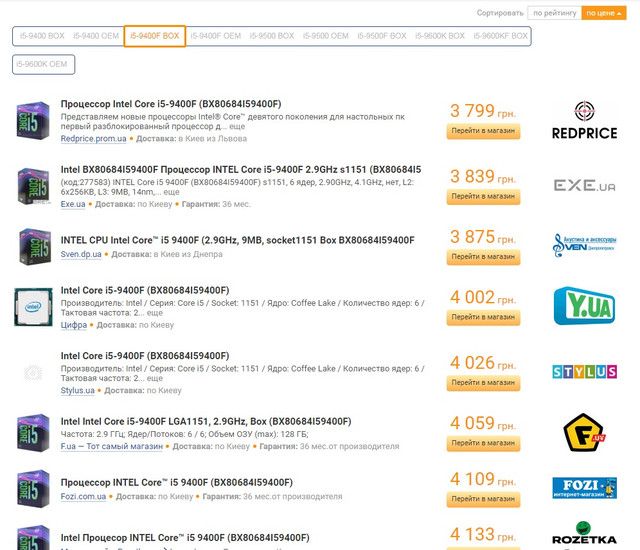Open Rozetka title 'Intel Процесор INTEL Core'

pos(185,538)
